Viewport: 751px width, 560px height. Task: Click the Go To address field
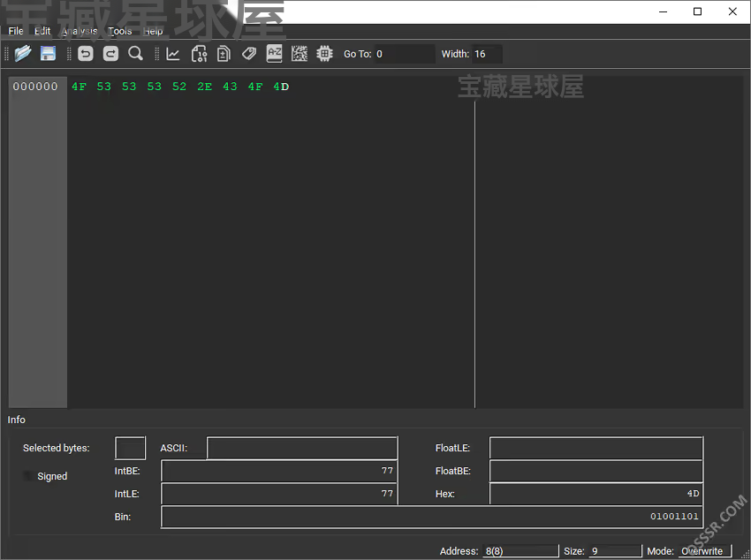405,54
